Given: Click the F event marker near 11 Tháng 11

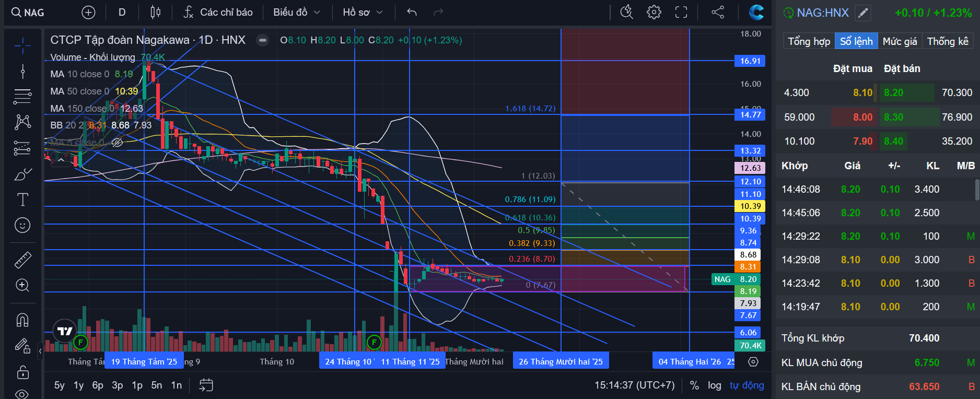Looking at the screenshot, I should pyautogui.click(x=374, y=343).
